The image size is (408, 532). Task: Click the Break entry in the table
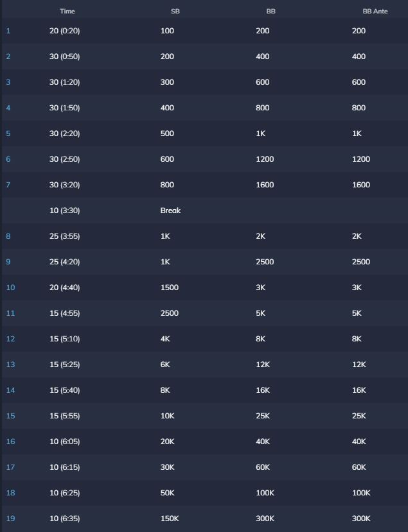170,210
